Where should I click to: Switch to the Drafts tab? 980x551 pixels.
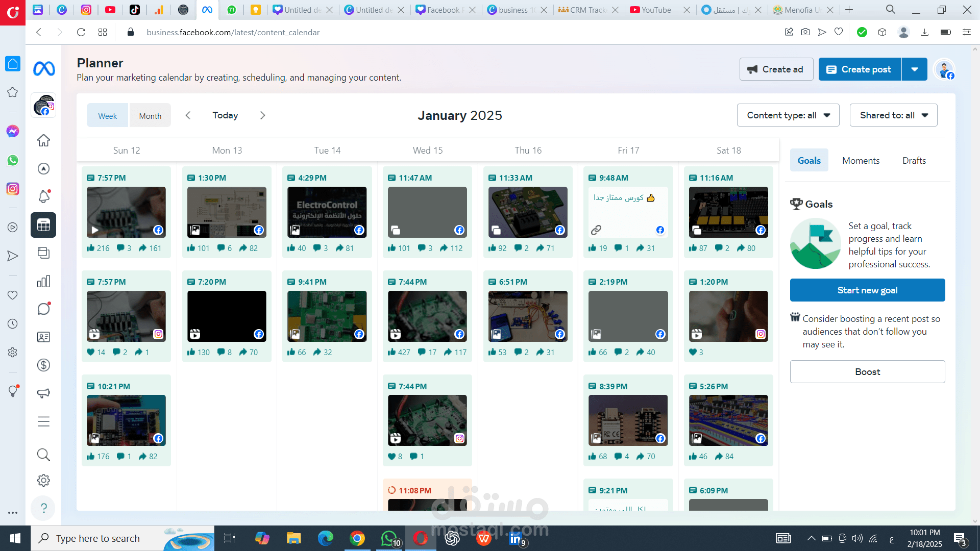(x=914, y=161)
